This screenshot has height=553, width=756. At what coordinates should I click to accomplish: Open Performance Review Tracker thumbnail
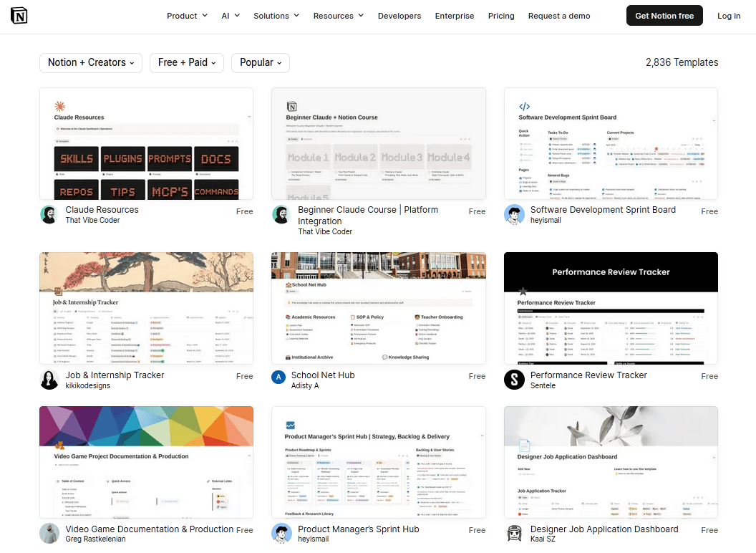pos(611,308)
